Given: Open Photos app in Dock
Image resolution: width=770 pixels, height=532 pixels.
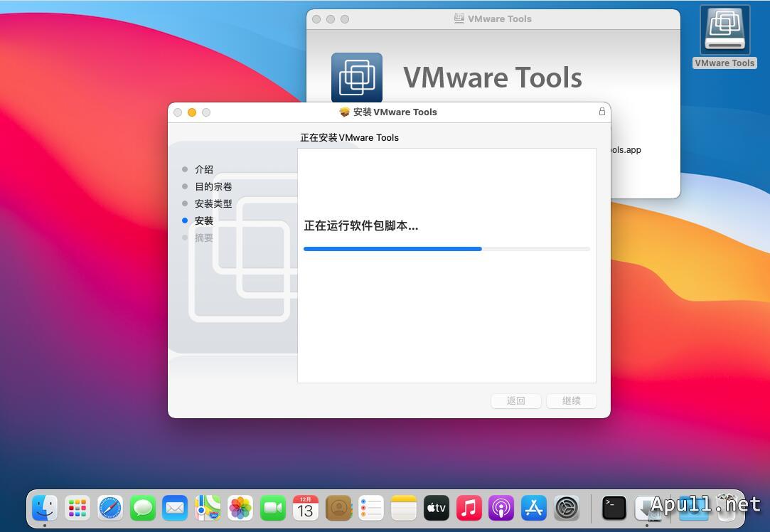Looking at the screenshot, I should (x=240, y=507).
